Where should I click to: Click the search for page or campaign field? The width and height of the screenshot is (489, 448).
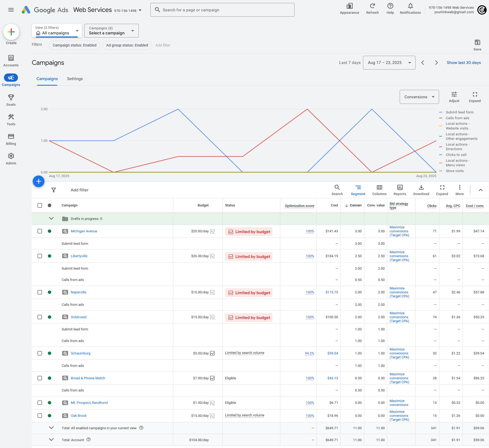pyautogui.click(x=222, y=10)
